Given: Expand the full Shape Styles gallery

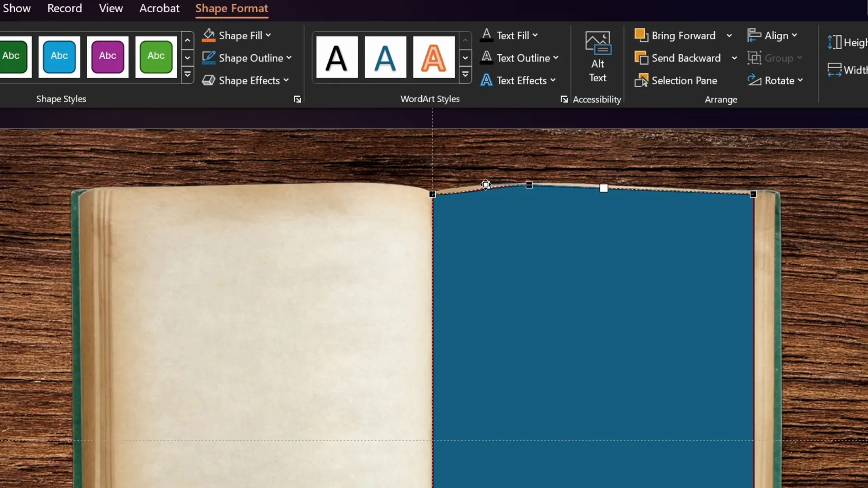Looking at the screenshot, I should 187,75.
